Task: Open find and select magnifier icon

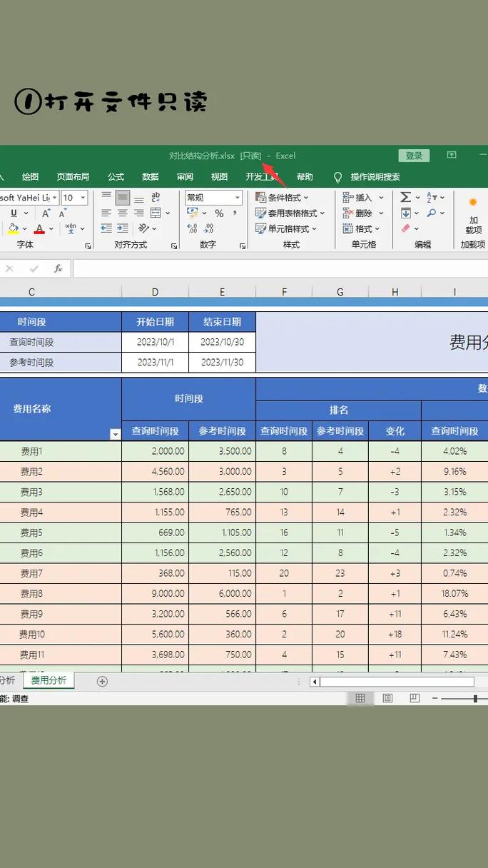Action: coord(432,213)
